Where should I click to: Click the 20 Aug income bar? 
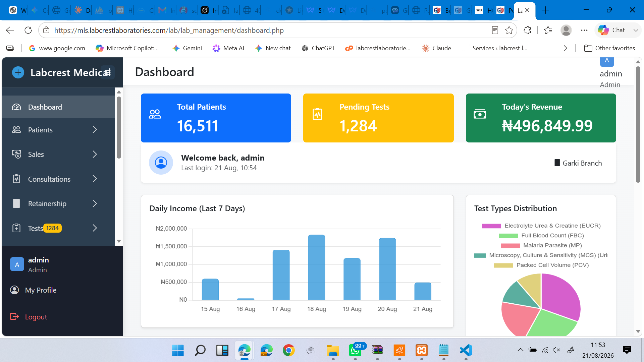click(387, 269)
